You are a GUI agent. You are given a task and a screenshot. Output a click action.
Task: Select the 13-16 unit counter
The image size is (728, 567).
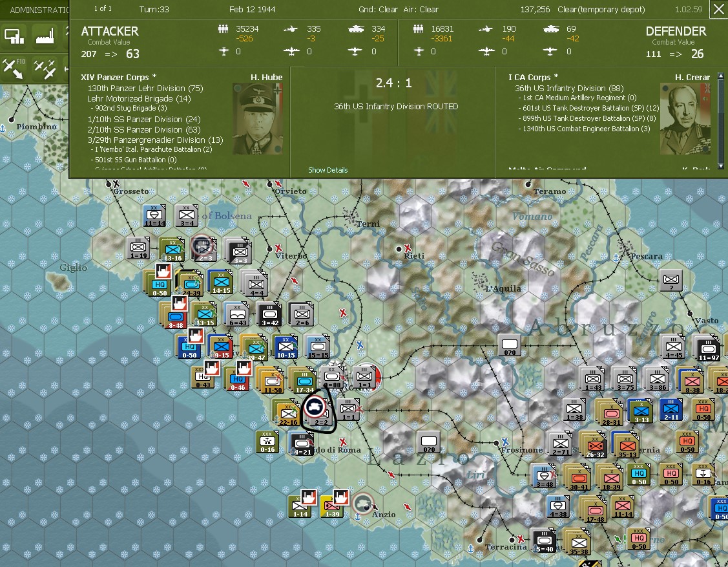tap(172, 250)
